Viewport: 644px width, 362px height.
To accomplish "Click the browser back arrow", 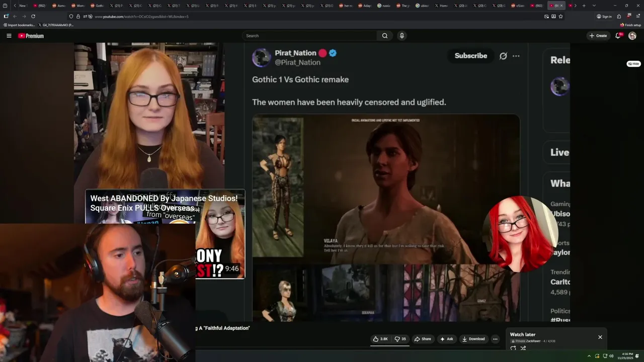I will pyautogui.click(x=15, y=16).
